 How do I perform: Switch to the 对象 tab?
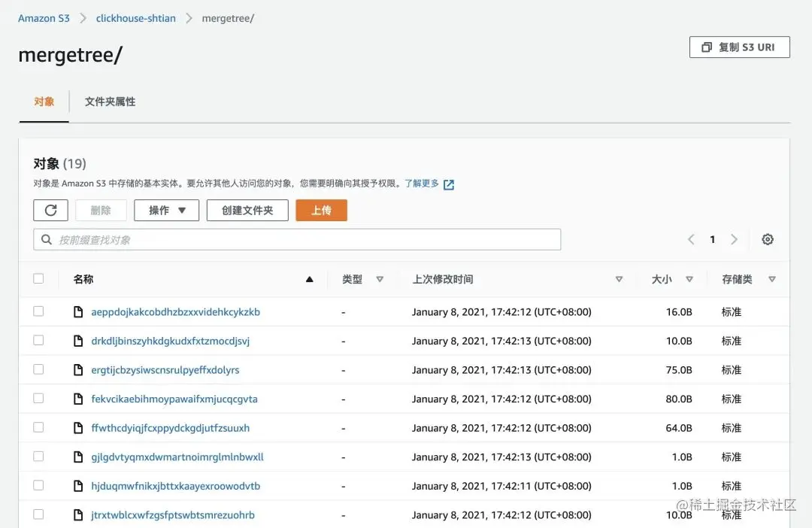44,102
